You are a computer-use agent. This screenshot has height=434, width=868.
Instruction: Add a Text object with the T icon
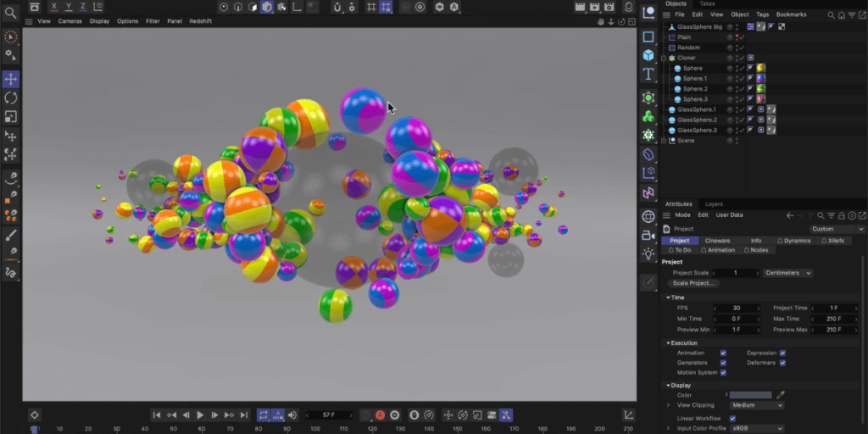pos(648,74)
